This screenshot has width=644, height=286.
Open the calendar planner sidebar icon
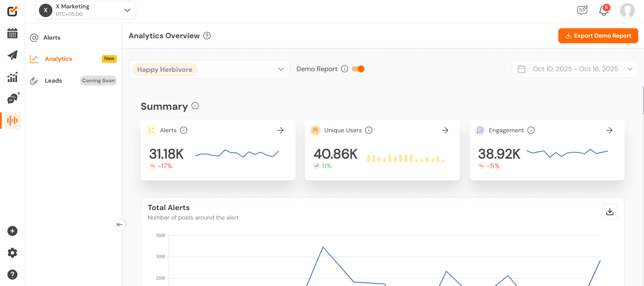[12, 33]
